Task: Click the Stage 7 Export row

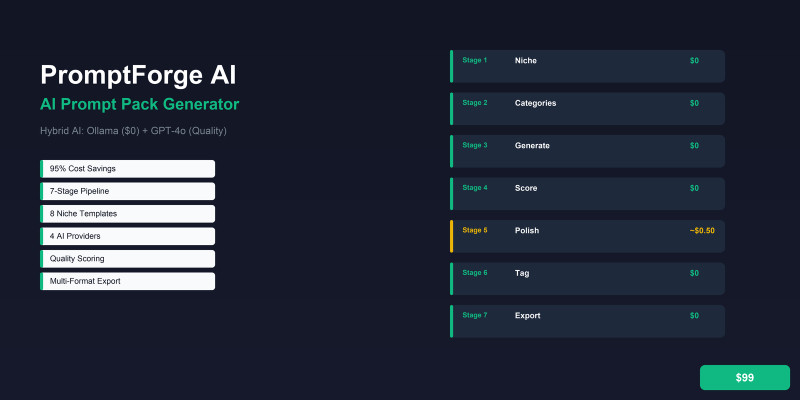Action: coord(587,321)
